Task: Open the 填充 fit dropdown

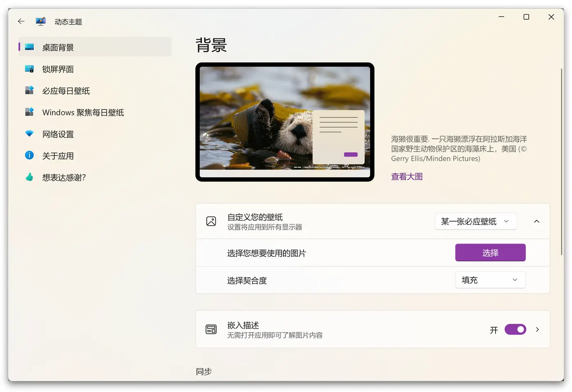Action: pos(490,280)
